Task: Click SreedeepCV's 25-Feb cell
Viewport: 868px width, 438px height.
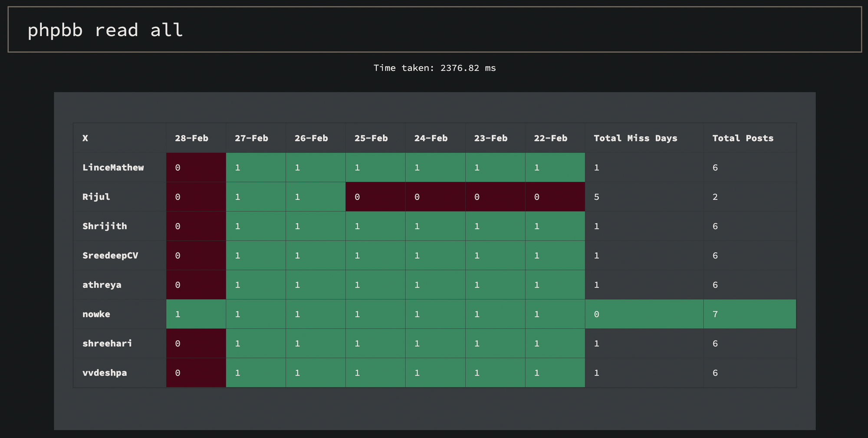Action: tap(376, 256)
